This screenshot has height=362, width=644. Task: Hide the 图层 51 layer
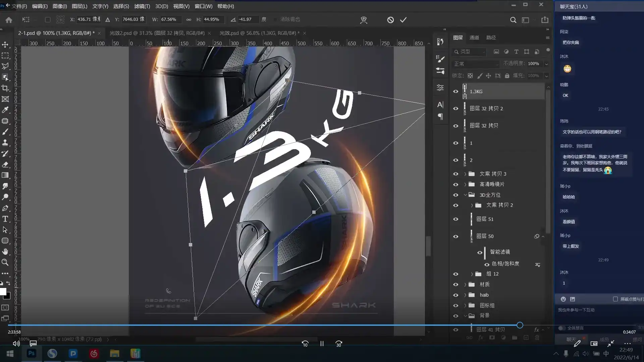(x=455, y=219)
